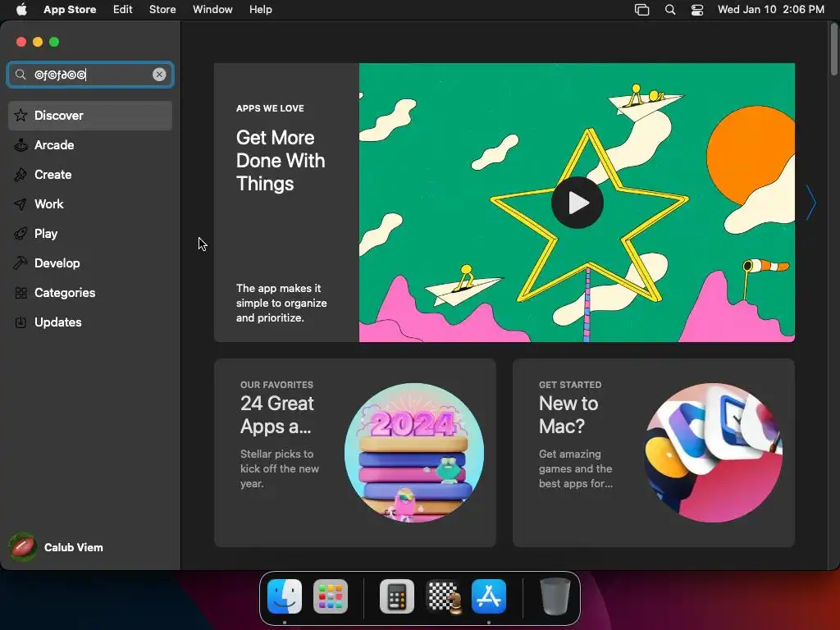Image resolution: width=840 pixels, height=630 pixels.
Task: Go to the Play section
Action: (x=90, y=234)
